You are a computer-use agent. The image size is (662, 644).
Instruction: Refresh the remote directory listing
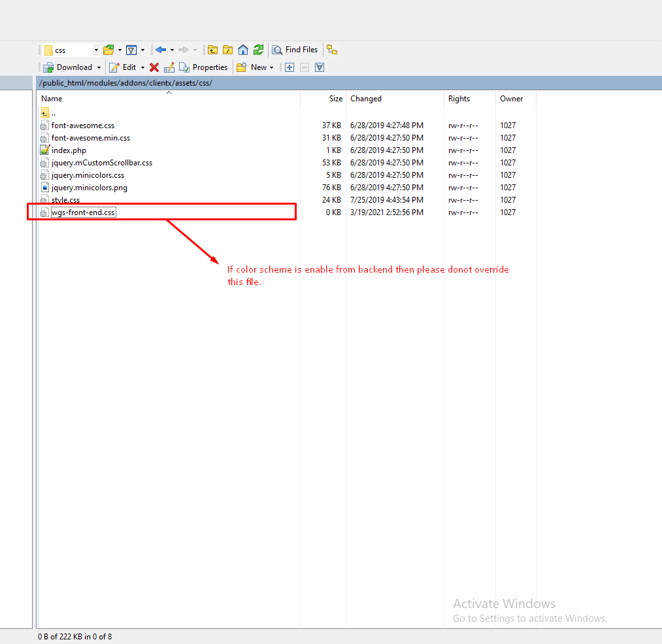(259, 50)
